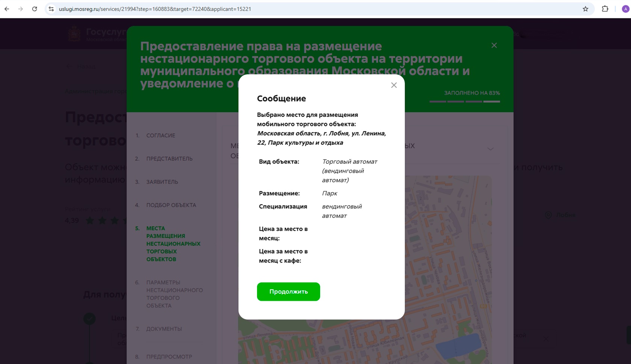
Task: Click the Вид объекта label
Action: pyautogui.click(x=279, y=162)
